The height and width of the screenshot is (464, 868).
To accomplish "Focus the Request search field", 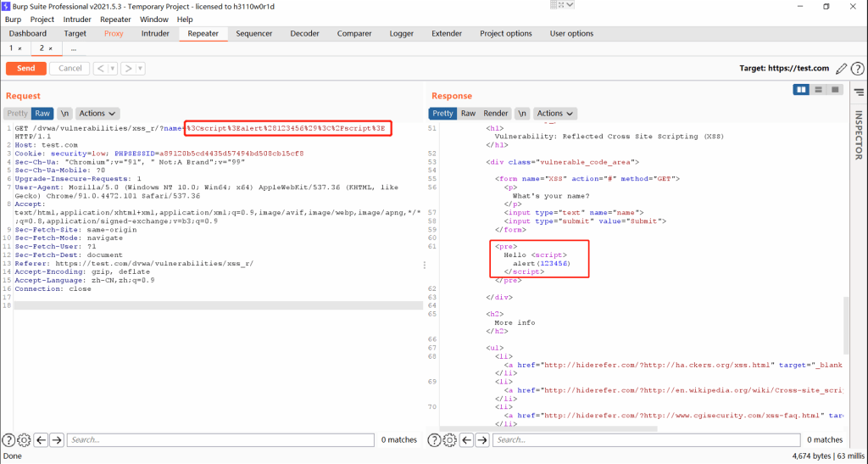I will [x=221, y=440].
